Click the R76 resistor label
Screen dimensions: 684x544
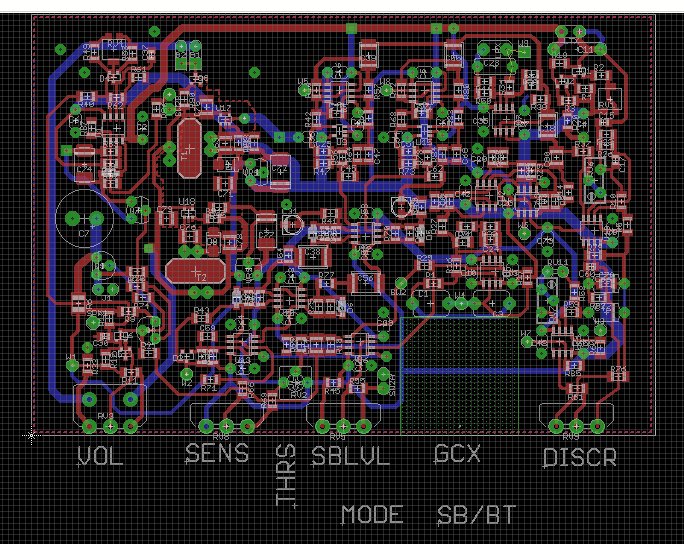click(x=618, y=369)
